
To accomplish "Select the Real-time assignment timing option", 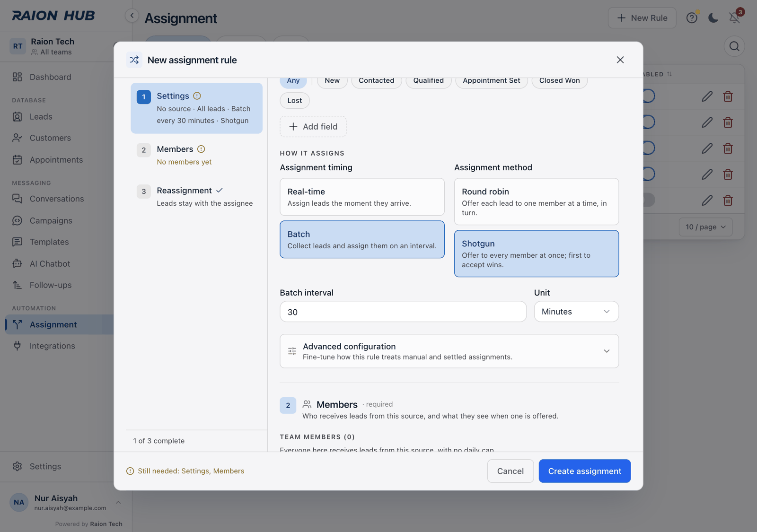I will coord(362,197).
